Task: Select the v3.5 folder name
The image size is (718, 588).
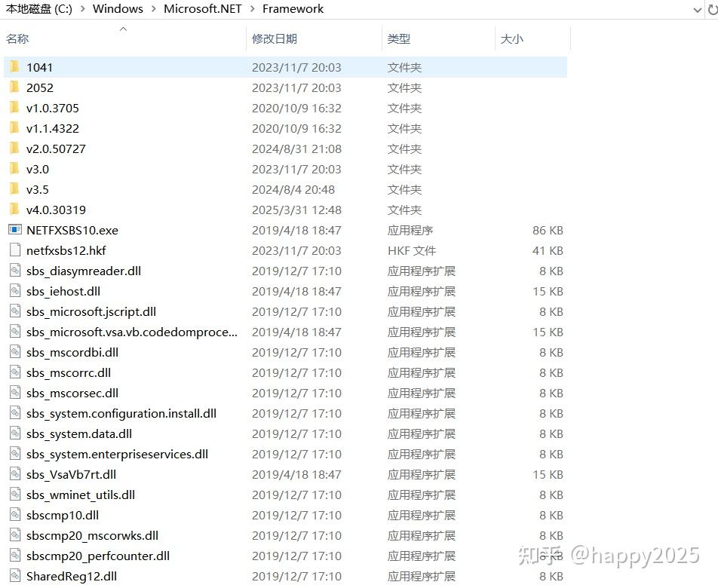Action: (36, 189)
